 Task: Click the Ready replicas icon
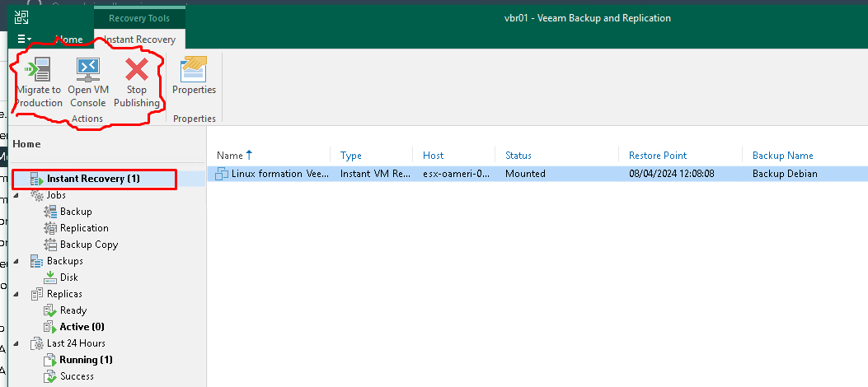pyautogui.click(x=50, y=310)
